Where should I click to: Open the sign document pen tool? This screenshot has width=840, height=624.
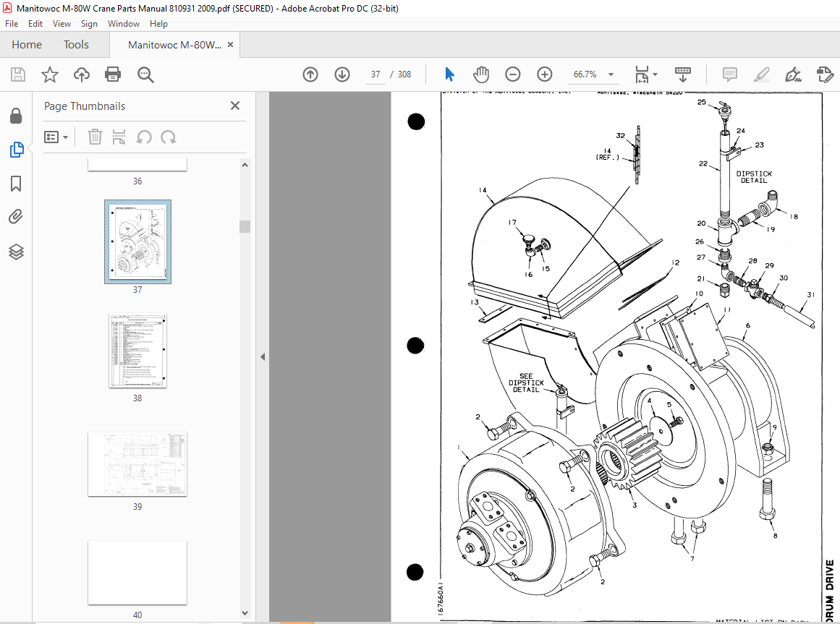pos(793,74)
